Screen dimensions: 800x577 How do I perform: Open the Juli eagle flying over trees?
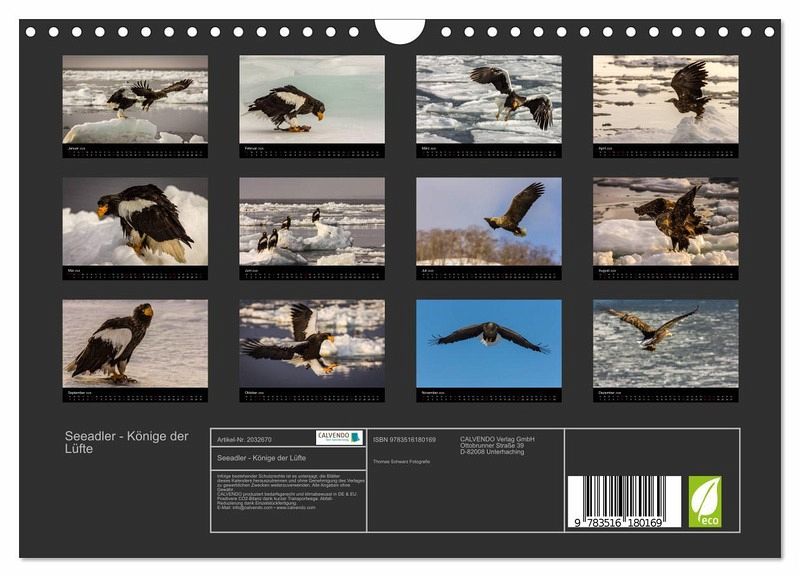pyautogui.click(x=488, y=221)
